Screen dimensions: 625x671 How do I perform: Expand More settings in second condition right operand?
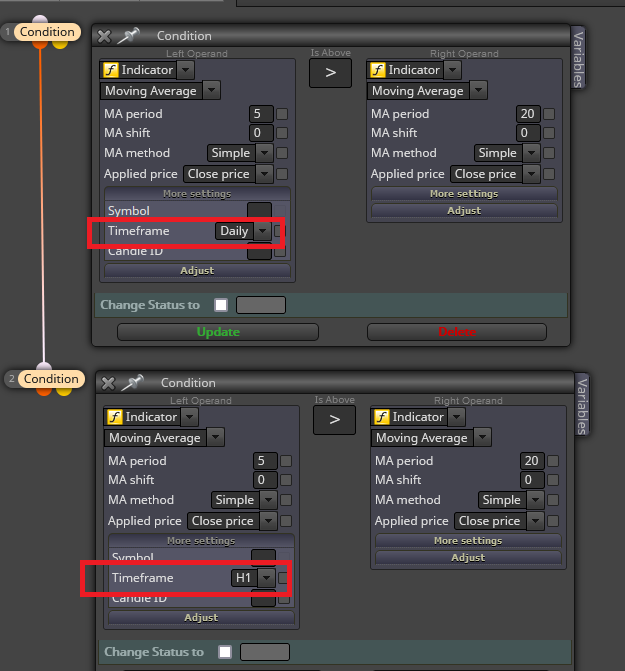pos(468,541)
